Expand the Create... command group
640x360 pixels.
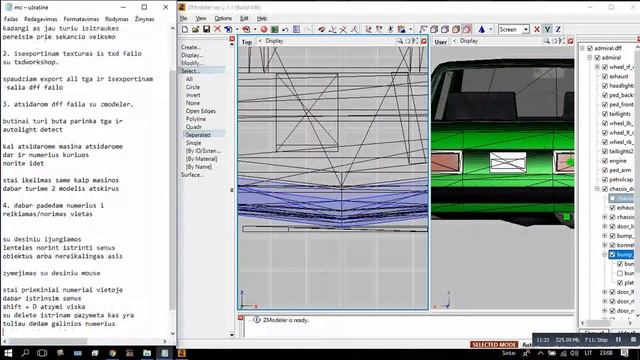pyautogui.click(x=191, y=47)
